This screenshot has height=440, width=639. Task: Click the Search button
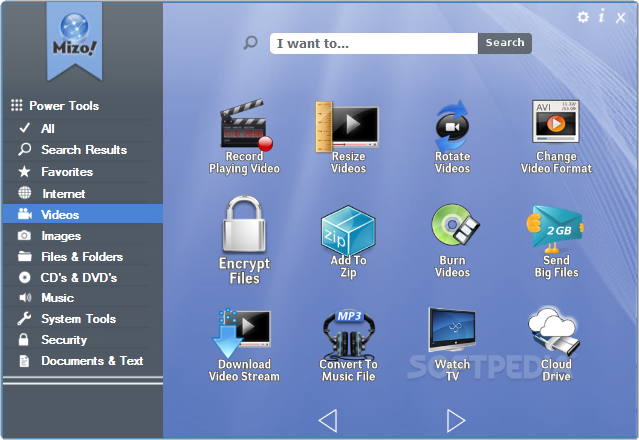tap(505, 43)
